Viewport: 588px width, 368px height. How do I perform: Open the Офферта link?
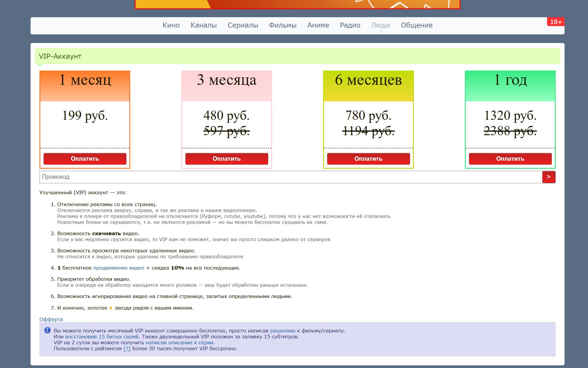point(51,319)
